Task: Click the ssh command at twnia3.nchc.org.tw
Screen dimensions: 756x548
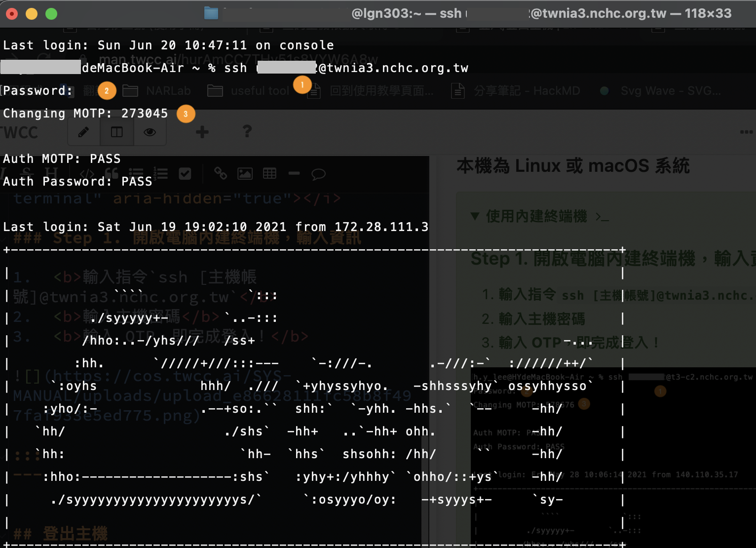Action: coord(346,68)
